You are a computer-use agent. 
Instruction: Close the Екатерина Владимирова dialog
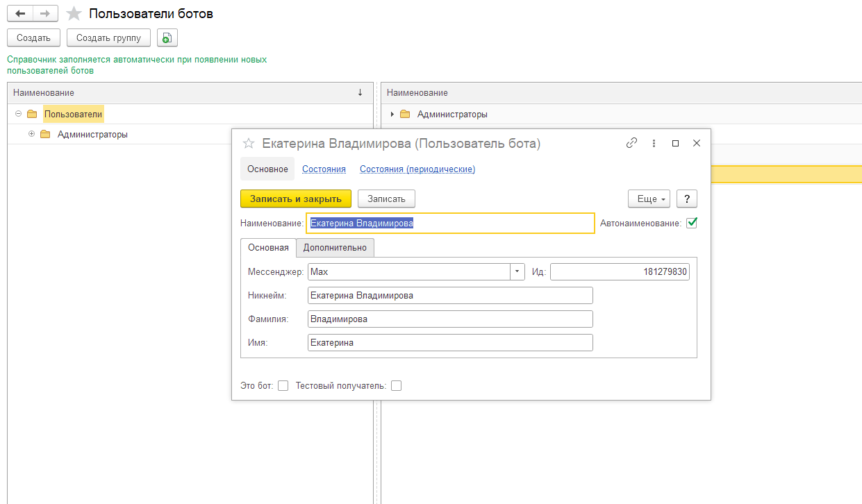pyautogui.click(x=697, y=143)
